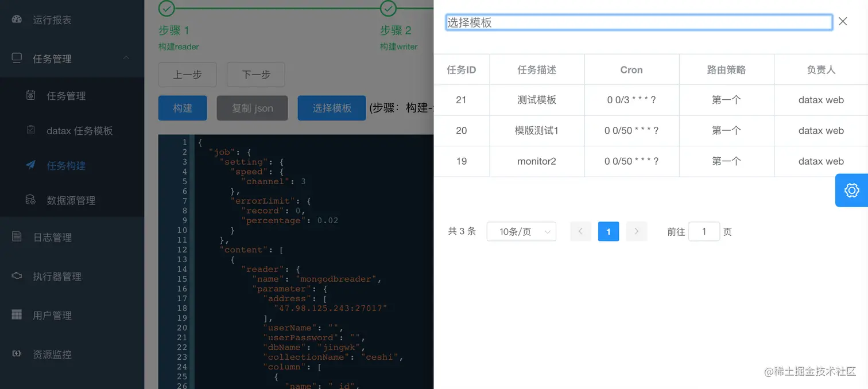Select template row with ID 21

pos(651,100)
